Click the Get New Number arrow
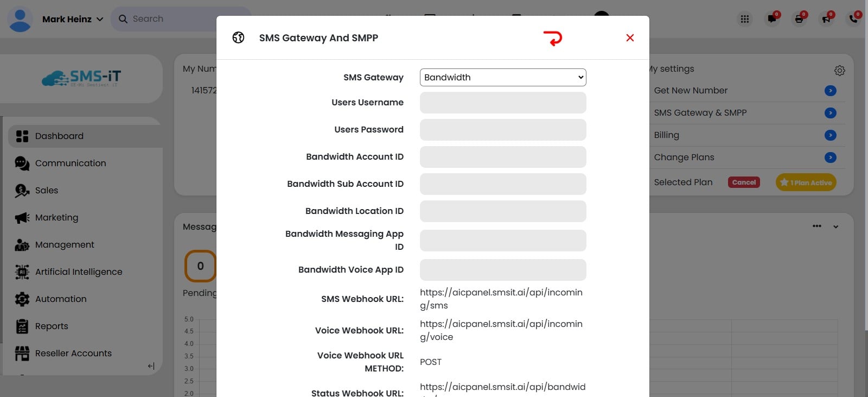 (830, 91)
